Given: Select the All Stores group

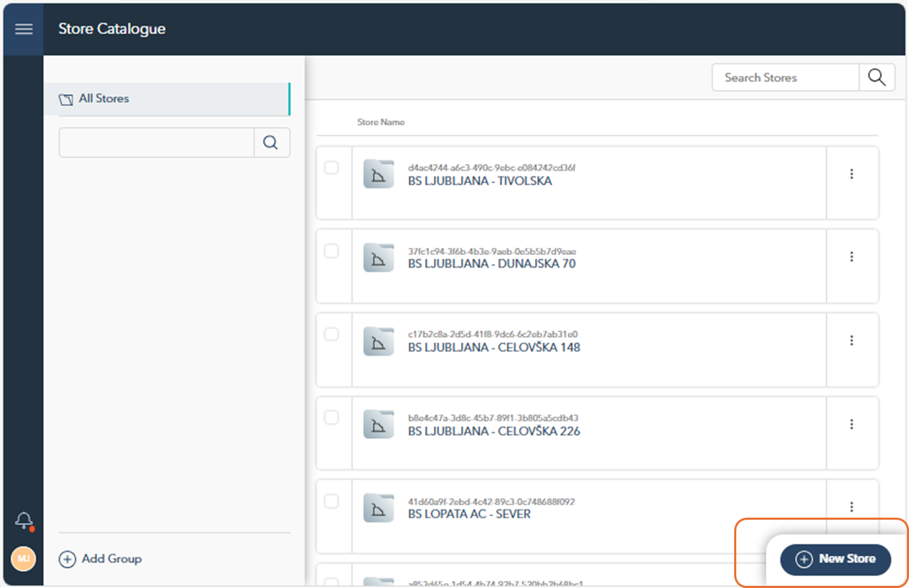Looking at the screenshot, I should (x=167, y=99).
